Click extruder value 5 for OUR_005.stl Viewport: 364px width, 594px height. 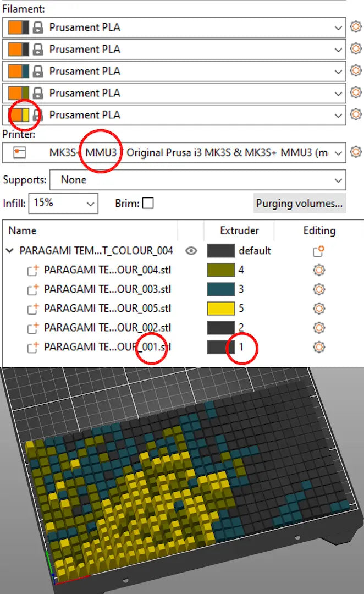coord(241,309)
